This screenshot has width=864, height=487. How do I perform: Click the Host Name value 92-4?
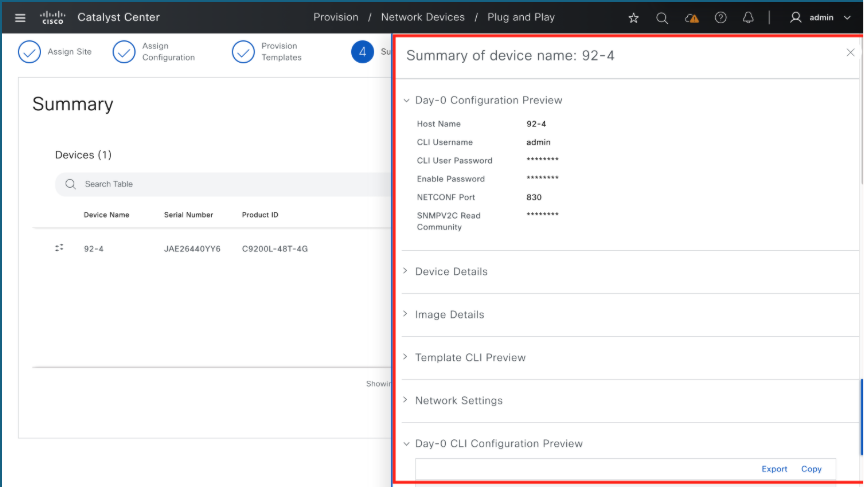coord(536,124)
